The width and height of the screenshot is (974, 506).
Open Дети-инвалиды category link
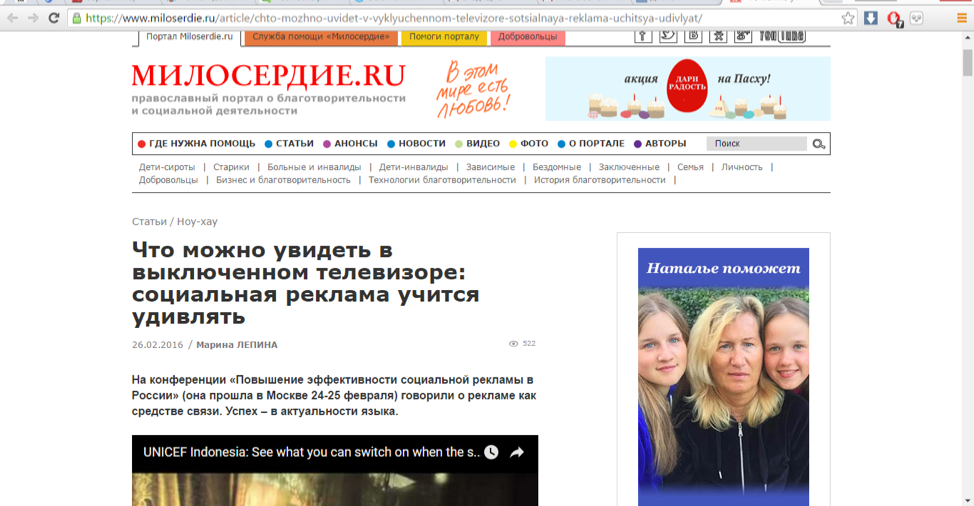[x=414, y=167]
